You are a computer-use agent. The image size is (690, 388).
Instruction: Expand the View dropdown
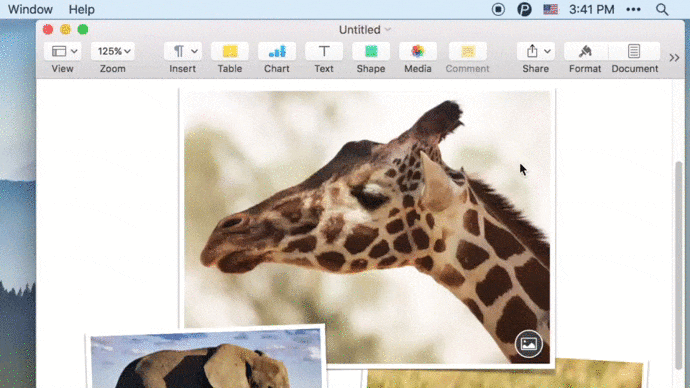[62, 51]
